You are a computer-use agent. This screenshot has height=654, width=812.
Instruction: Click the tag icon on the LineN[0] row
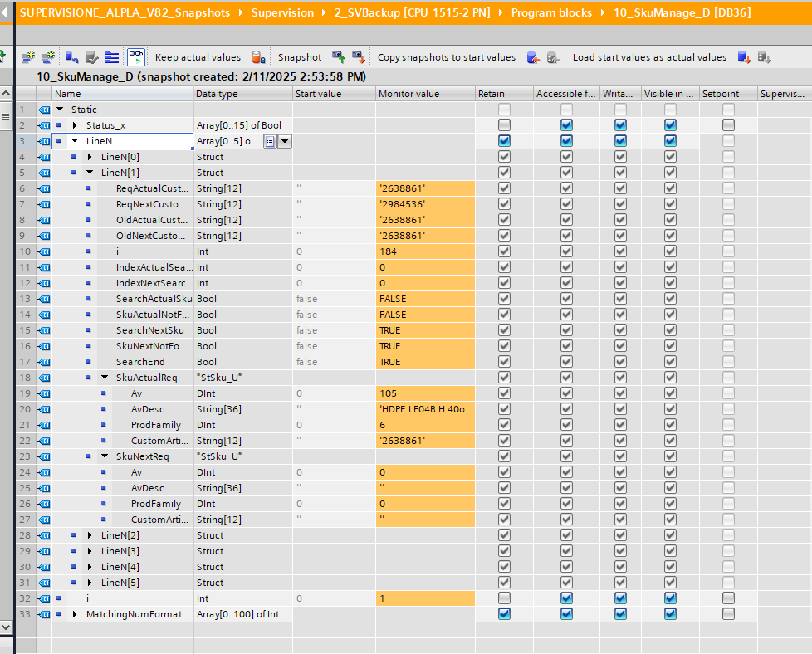(x=44, y=157)
